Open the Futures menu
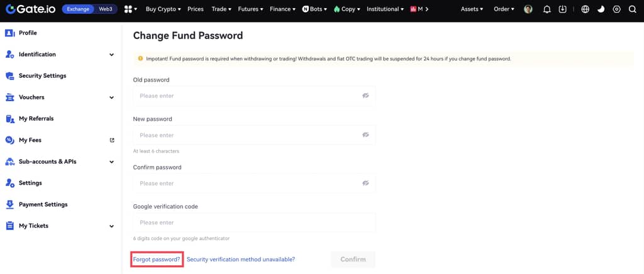Viewport: 644px width, 274px height. pyautogui.click(x=250, y=9)
